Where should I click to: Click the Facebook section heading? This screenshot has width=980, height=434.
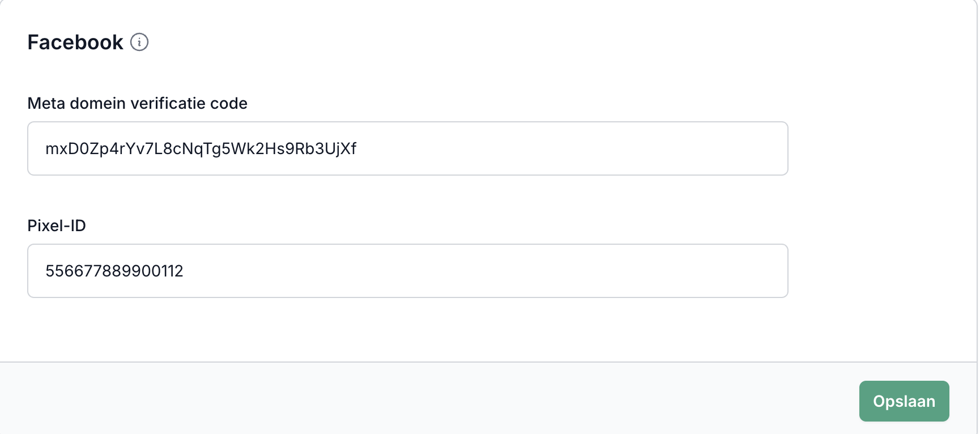point(75,42)
